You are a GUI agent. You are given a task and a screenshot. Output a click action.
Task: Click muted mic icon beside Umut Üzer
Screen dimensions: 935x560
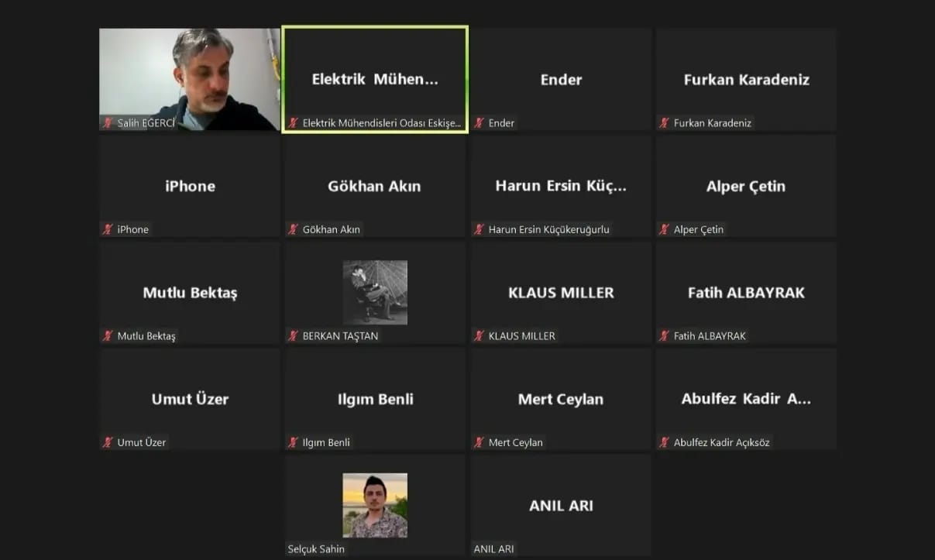pyautogui.click(x=108, y=442)
